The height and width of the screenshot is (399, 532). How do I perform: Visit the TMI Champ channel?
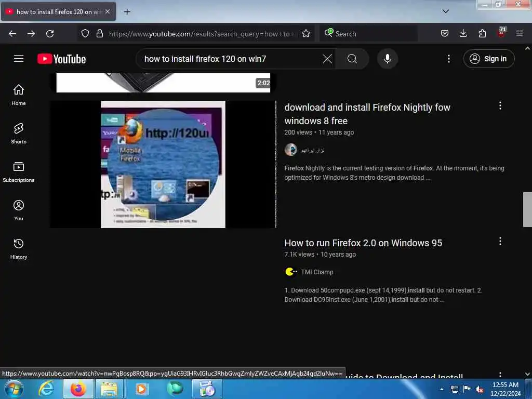click(317, 272)
